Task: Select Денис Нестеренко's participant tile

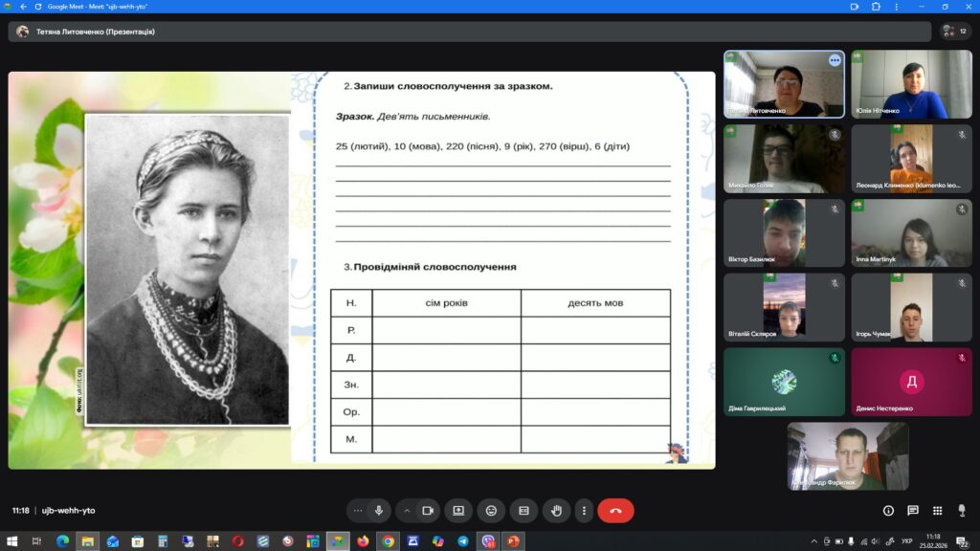Action: coord(911,382)
